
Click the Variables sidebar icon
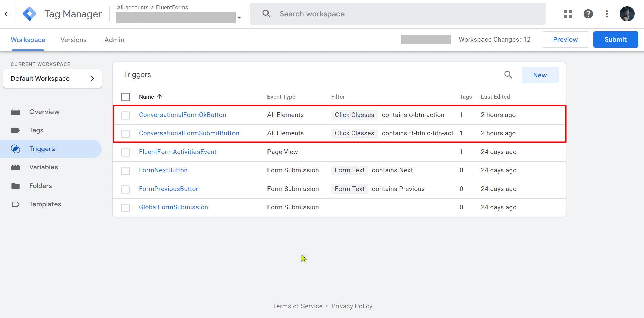pyautogui.click(x=15, y=167)
